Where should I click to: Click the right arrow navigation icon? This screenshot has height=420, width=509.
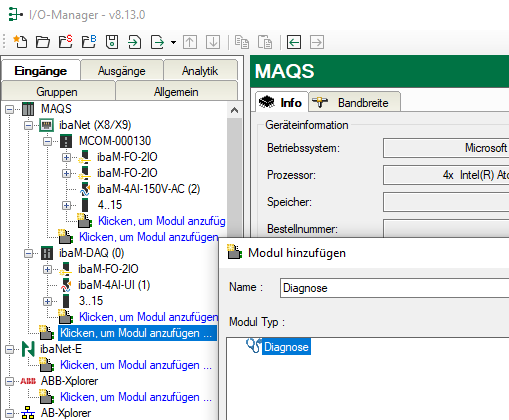tap(317, 42)
